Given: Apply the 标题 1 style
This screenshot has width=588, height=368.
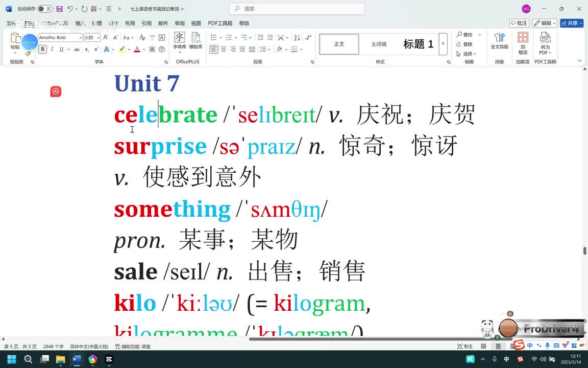Looking at the screenshot, I should pos(418,44).
